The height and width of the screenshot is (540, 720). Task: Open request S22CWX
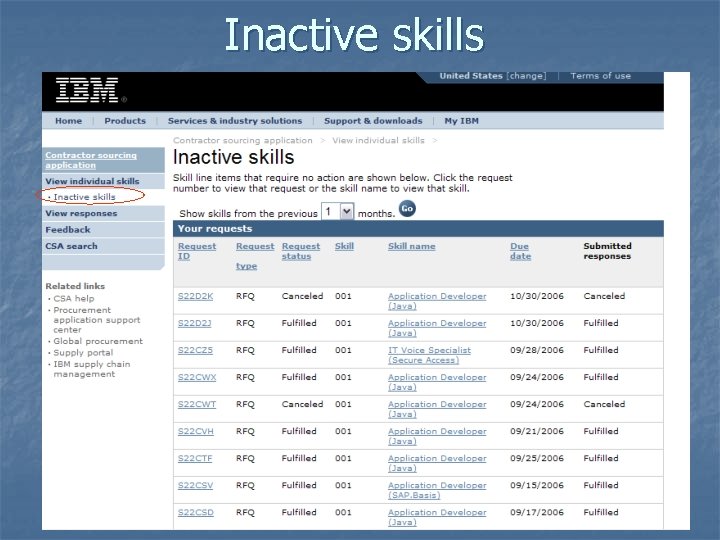(197, 377)
